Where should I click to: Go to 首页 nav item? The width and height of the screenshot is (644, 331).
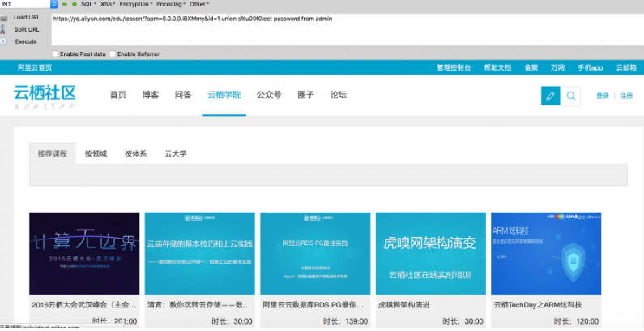[118, 95]
